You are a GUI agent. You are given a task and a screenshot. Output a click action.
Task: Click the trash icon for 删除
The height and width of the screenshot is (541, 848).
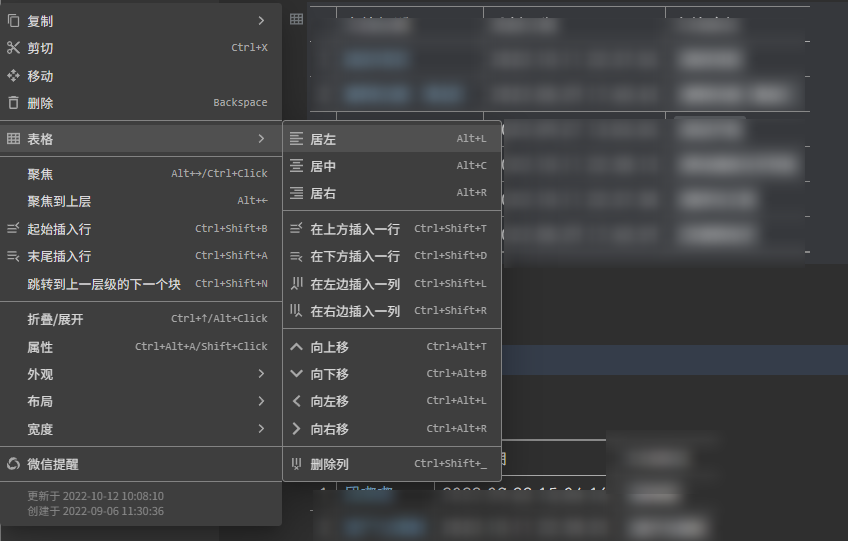tap(14, 103)
